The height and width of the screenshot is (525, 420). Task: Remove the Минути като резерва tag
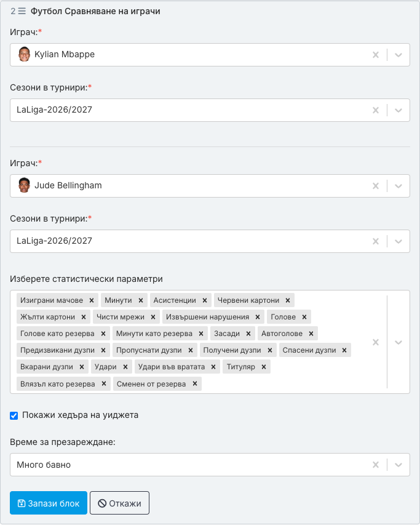[201, 334]
